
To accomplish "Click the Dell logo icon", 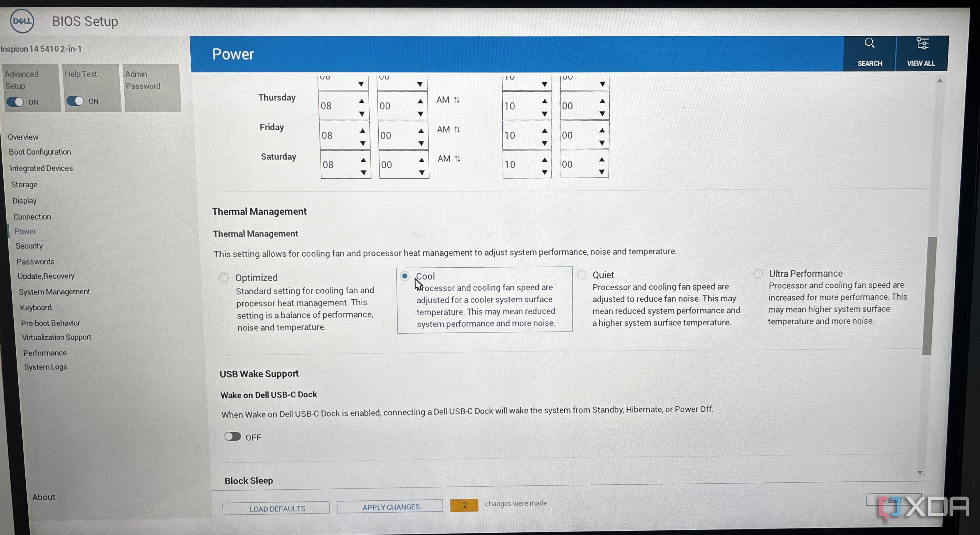I will click(22, 21).
